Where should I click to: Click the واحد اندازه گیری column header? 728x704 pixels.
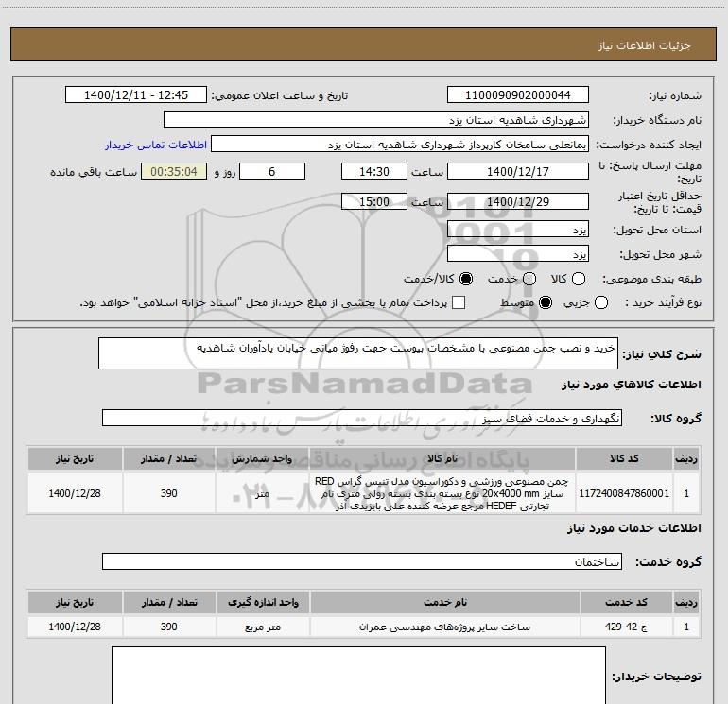(263, 602)
